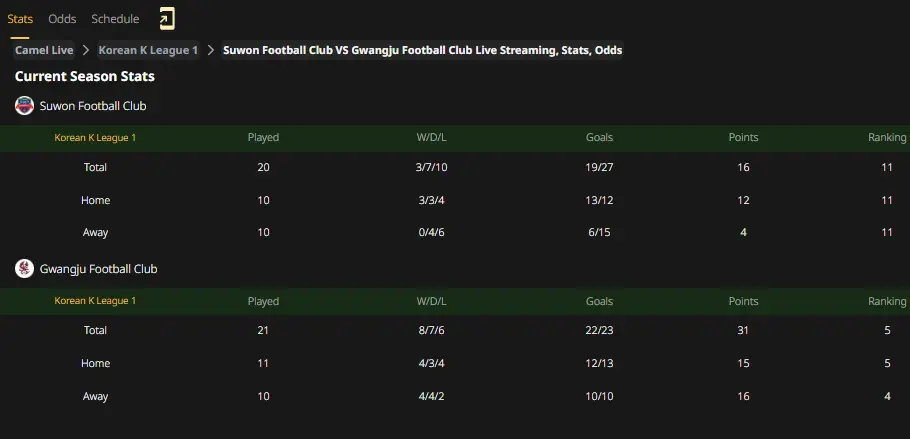The image size is (910, 439).
Task: Click the Ranking column header in Gwangju table
Action: (887, 301)
